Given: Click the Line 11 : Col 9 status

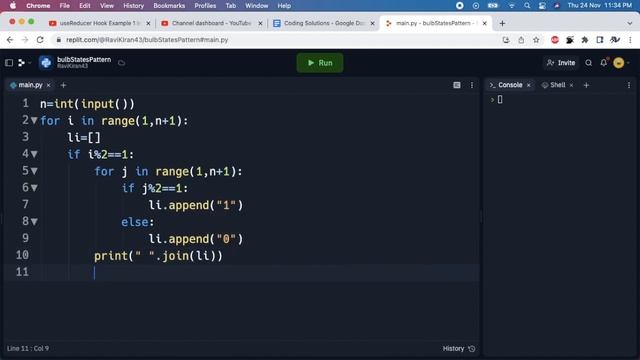Looking at the screenshot, I should point(28,349).
